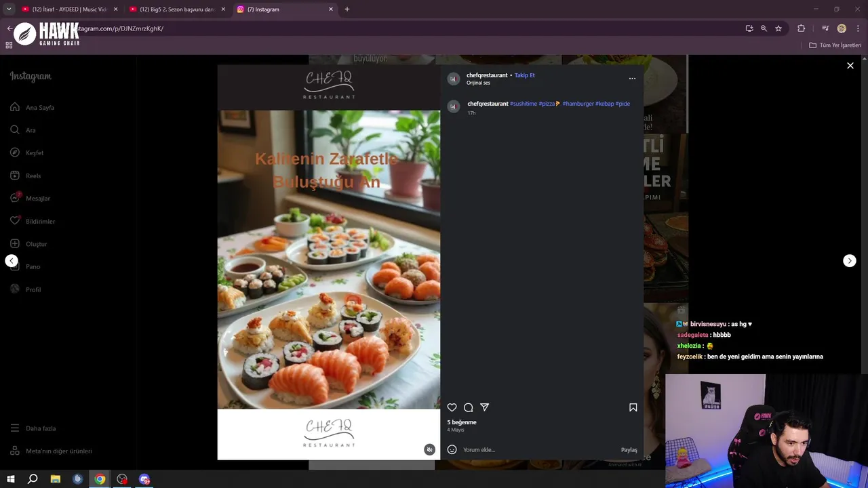Viewport: 868px width, 488px height.
Task: Go to next post arrow
Action: pyautogui.click(x=849, y=261)
